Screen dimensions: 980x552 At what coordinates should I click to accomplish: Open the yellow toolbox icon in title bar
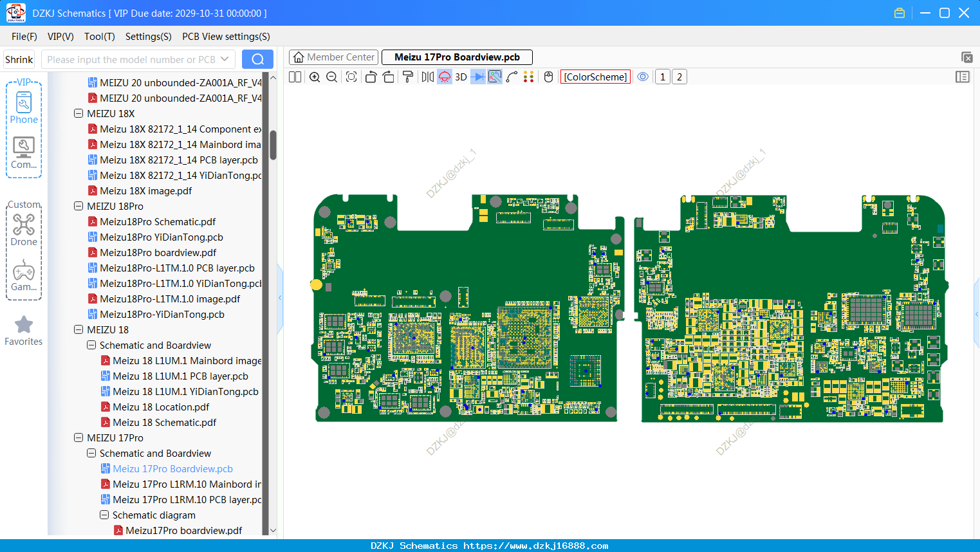click(x=900, y=13)
